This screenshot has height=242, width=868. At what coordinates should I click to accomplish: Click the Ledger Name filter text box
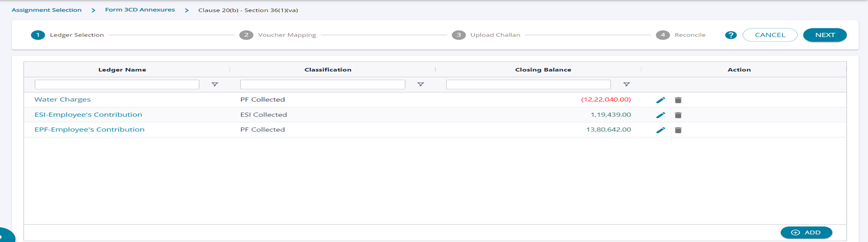tap(117, 85)
